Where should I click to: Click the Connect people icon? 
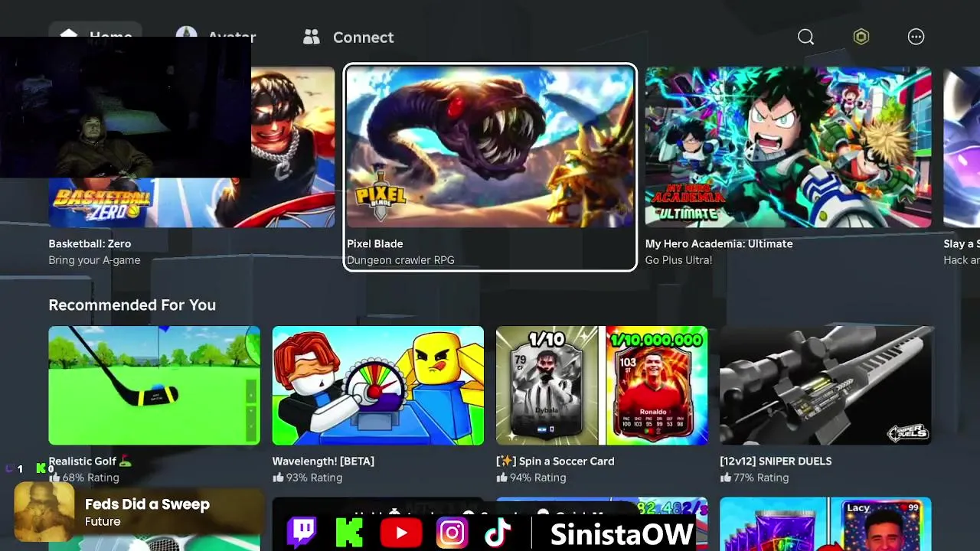click(x=311, y=37)
